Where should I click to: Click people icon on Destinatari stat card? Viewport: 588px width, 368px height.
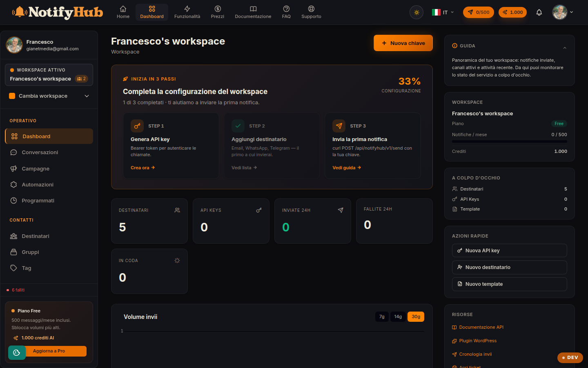tap(177, 210)
